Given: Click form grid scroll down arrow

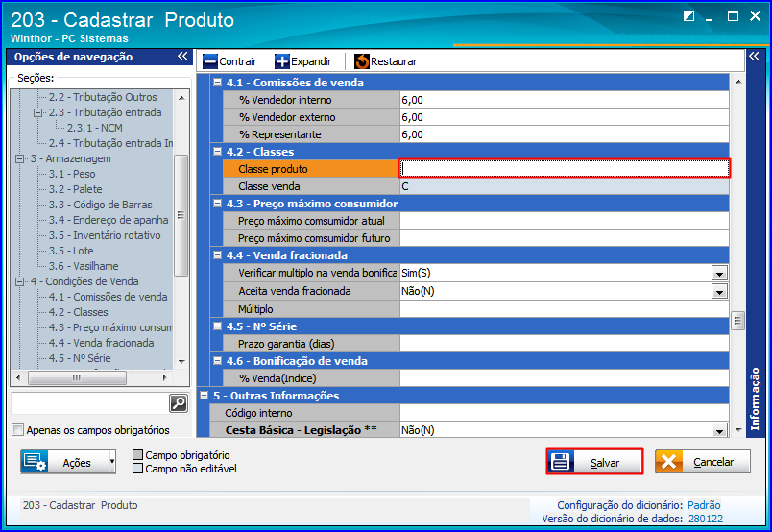Looking at the screenshot, I should pyautogui.click(x=738, y=430).
